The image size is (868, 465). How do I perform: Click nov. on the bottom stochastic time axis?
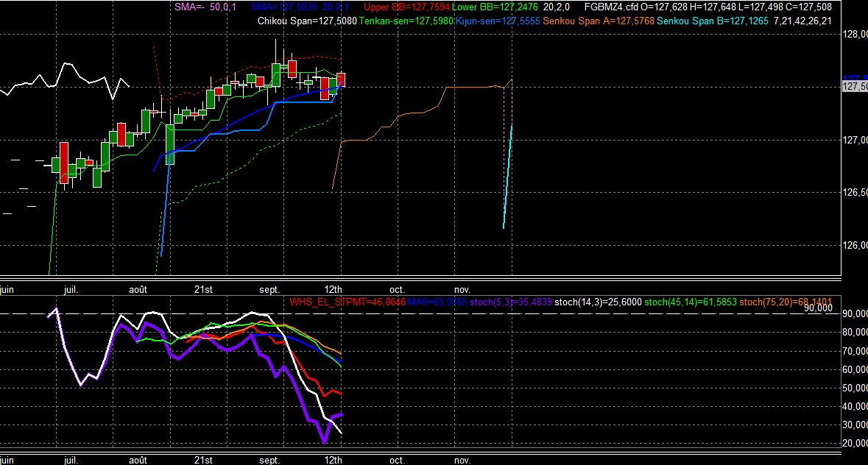click(462, 460)
